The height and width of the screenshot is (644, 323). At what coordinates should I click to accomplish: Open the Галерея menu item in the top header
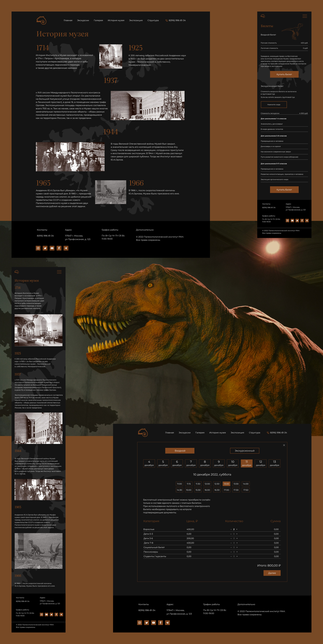pos(98,21)
